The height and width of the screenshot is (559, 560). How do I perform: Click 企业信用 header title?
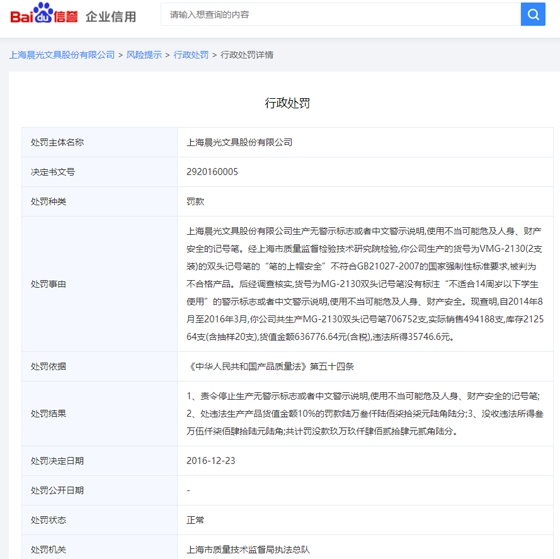pos(111,16)
